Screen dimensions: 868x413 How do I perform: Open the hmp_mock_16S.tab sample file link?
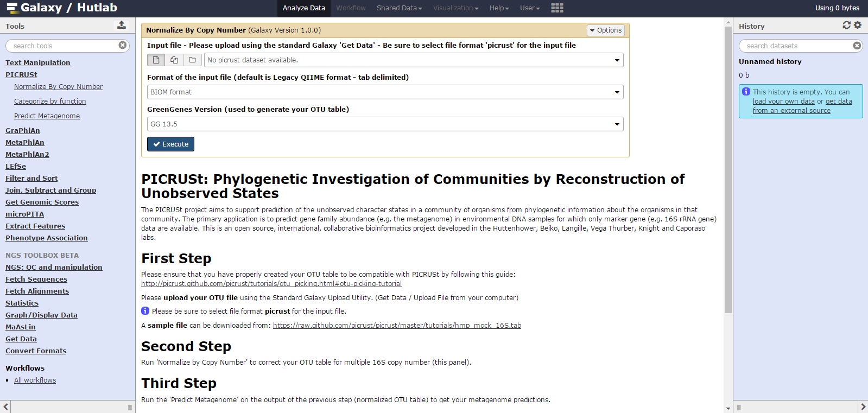click(x=397, y=325)
